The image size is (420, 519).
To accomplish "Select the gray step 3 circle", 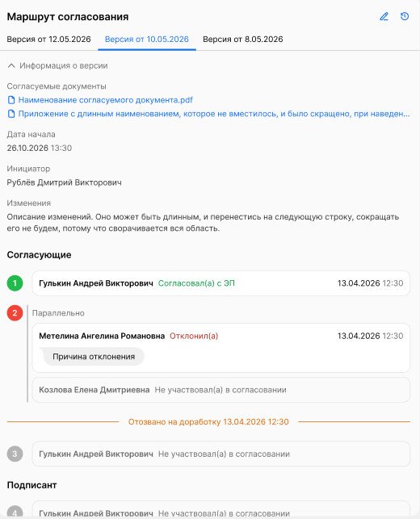I will pos(15,454).
